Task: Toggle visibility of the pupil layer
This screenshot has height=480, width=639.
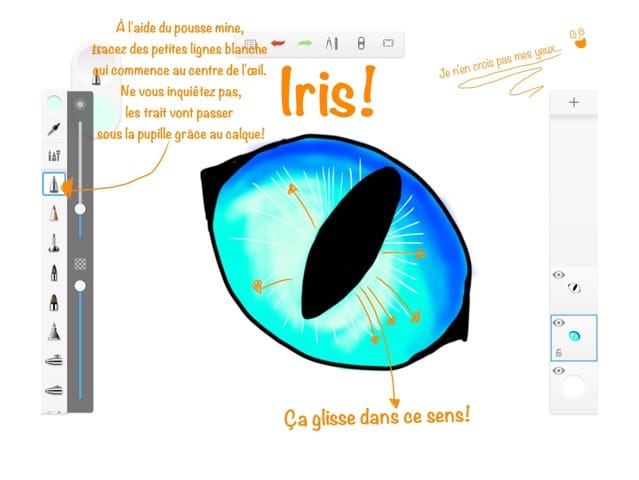Action: click(558, 275)
